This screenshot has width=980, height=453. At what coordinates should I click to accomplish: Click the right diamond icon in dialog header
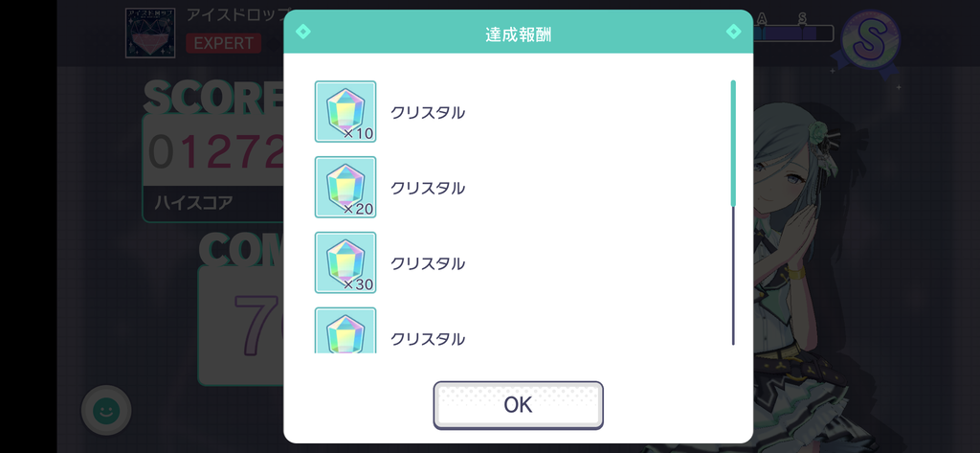[733, 32]
